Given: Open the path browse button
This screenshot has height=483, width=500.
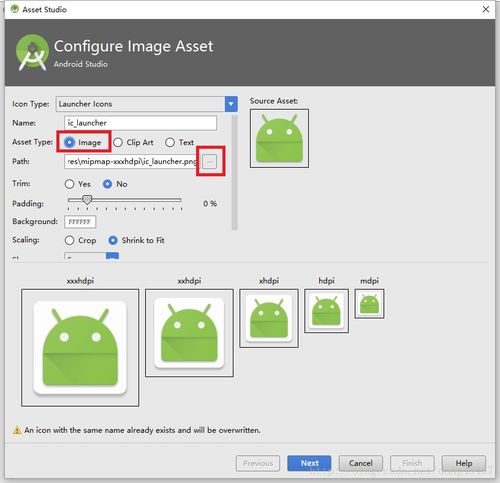Looking at the screenshot, I should tap(210, 162).
